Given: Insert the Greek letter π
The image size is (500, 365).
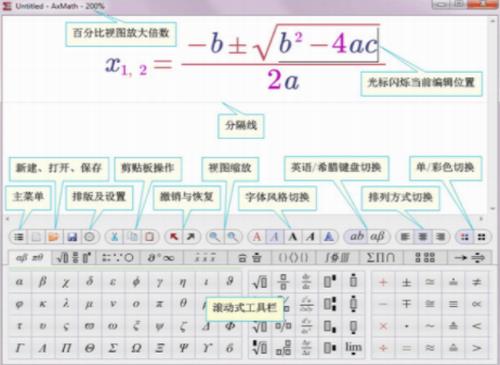Looking at the screenshot, I should pyautogui.click(x=159, y=304).
